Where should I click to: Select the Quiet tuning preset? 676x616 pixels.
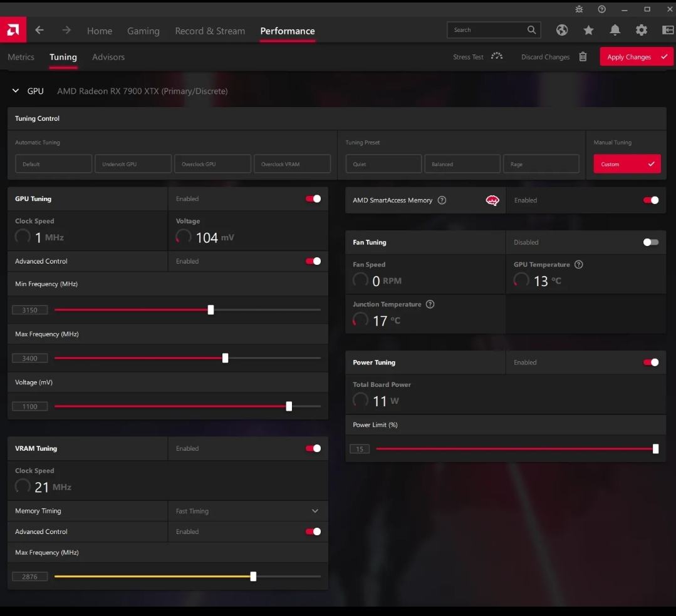[x=383, y=164]
